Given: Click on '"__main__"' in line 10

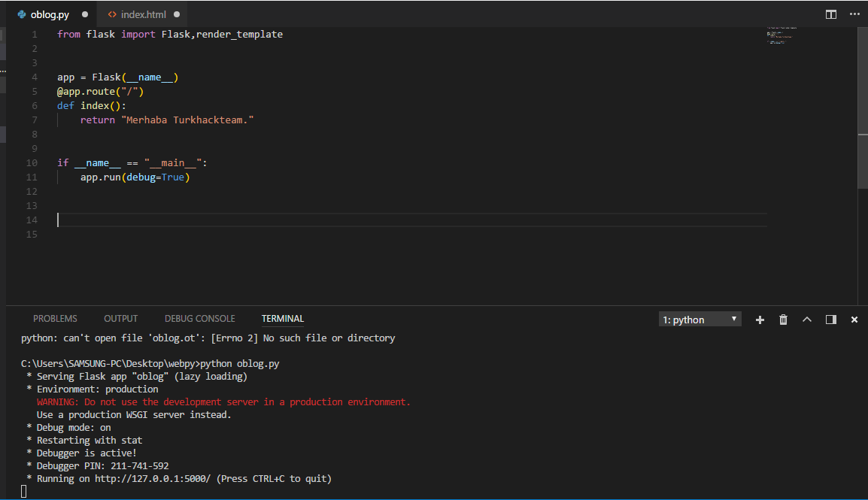Looking at the screenshot, I should (x=173, y=163).
